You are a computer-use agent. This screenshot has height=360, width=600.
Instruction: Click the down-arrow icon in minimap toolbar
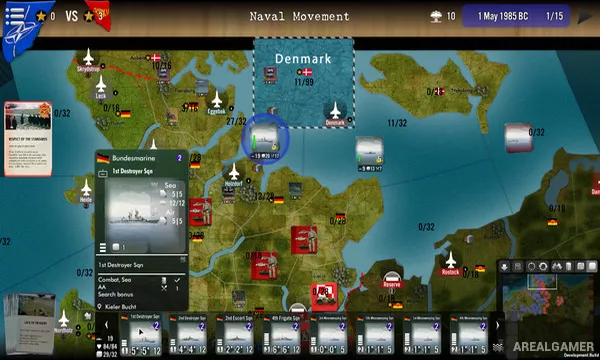(505, 267)
